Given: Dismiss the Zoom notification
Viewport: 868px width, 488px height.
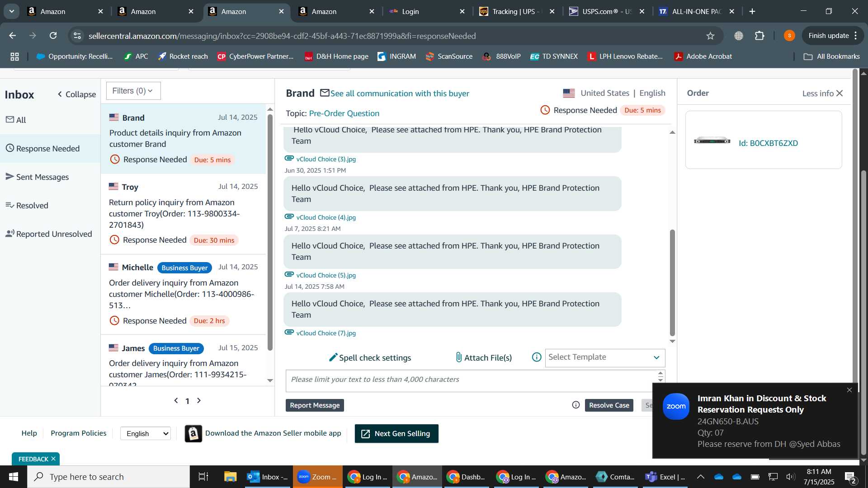Looking at the screenshot, I should click(849, 390).
